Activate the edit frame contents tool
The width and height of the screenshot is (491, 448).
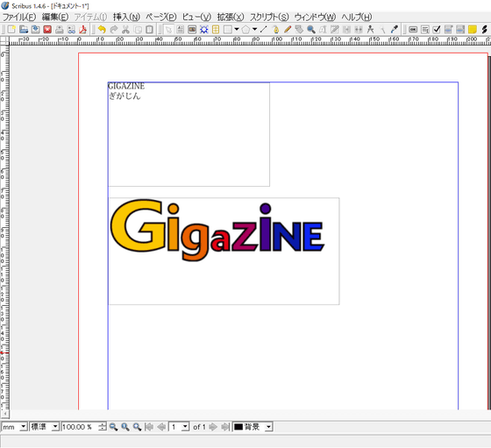click(x=323, y=30)
